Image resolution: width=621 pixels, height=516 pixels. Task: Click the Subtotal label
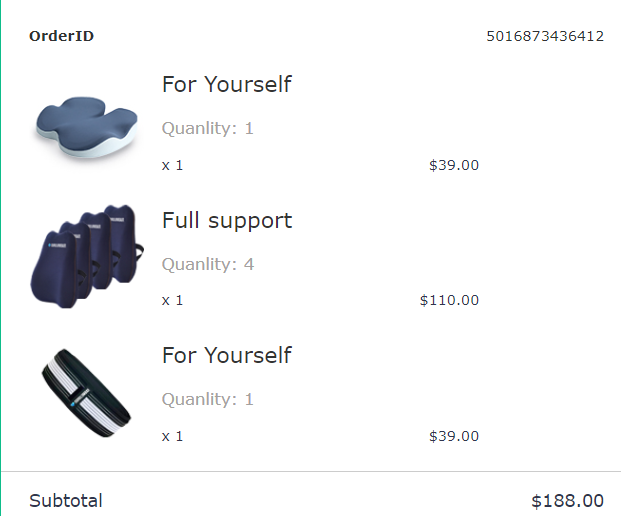point(66,501)
